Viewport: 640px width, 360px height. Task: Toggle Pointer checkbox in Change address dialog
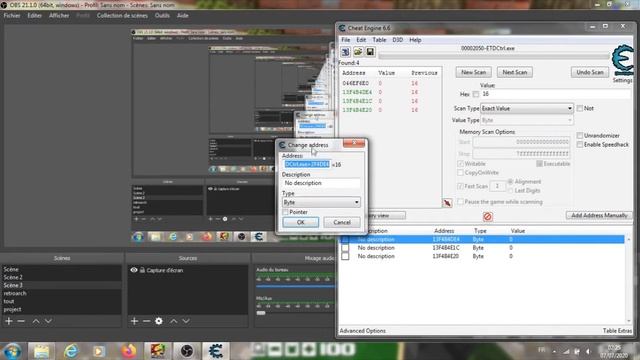[x=285, y=212]
